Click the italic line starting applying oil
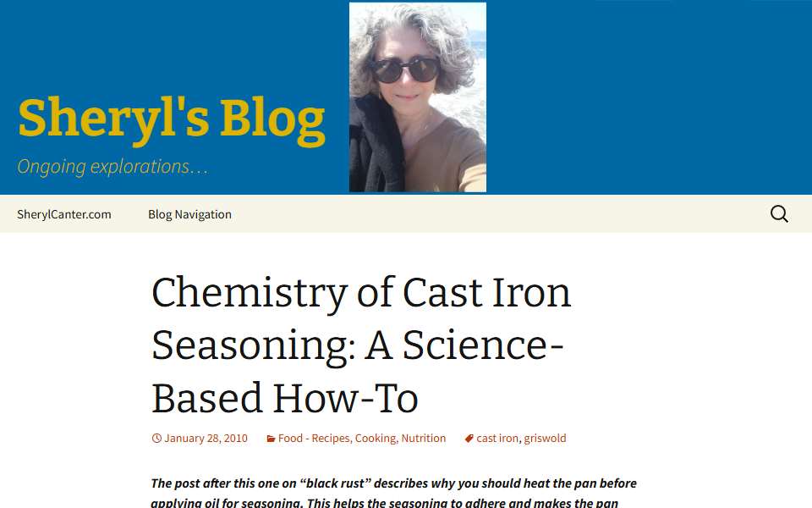This screenshot has height=508, width=812. (x=384, y=502)
